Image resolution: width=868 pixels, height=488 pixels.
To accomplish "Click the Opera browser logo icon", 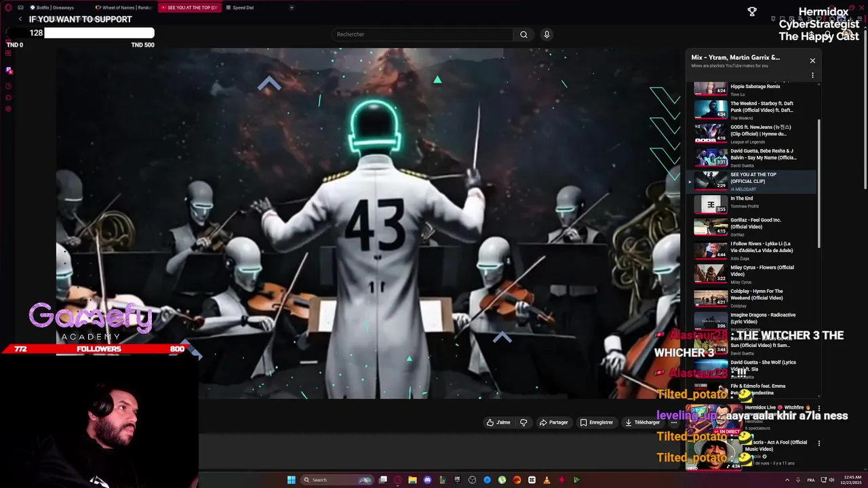I will pyautogui.click(x=8, y=7).
